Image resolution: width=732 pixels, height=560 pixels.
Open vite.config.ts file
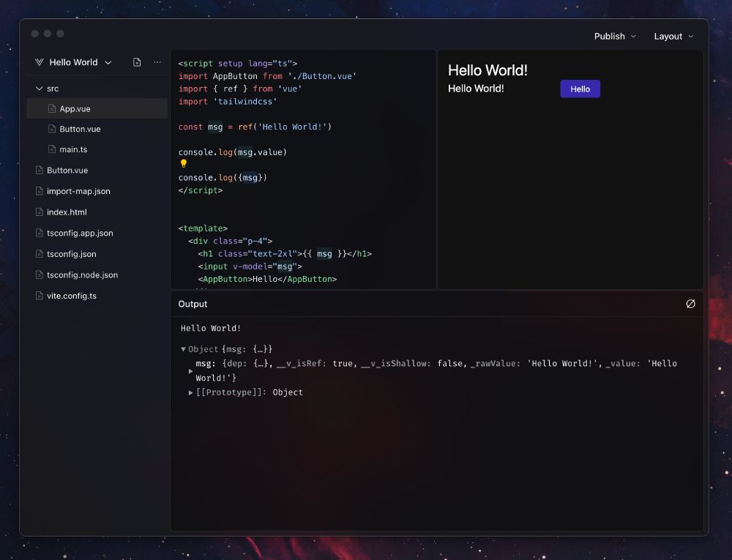[x=97, y=296]
